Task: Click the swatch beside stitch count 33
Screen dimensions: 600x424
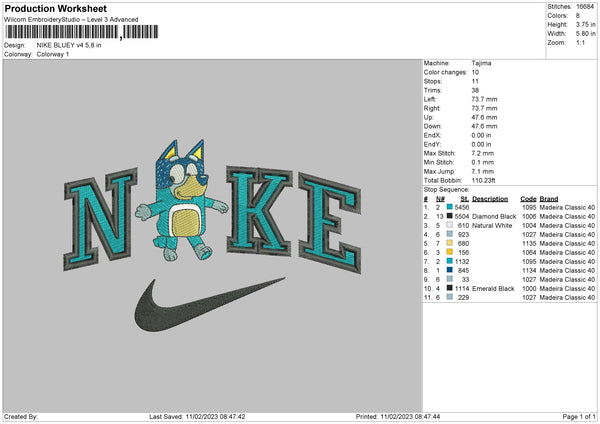Action: 450,279
